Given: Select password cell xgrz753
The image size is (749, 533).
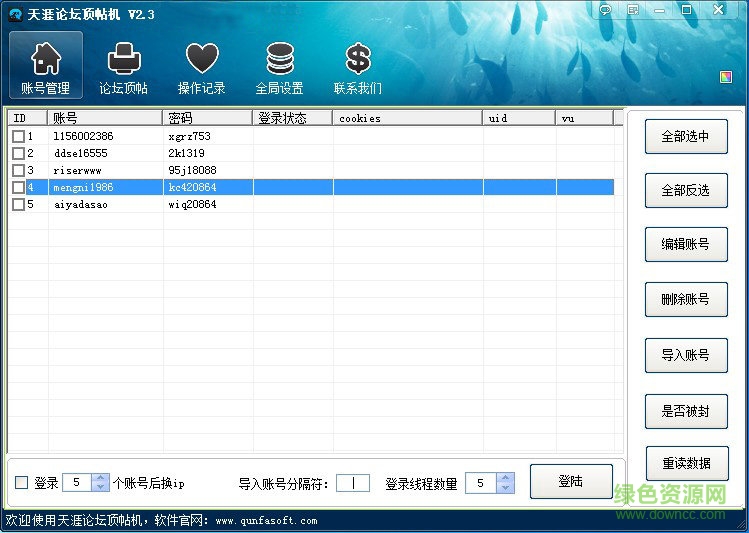Looking at the screenshot, I should coord(190,137).
